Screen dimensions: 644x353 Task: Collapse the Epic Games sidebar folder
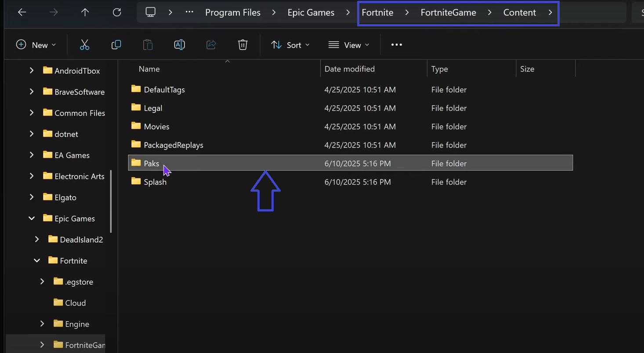(x=31, y=218)
